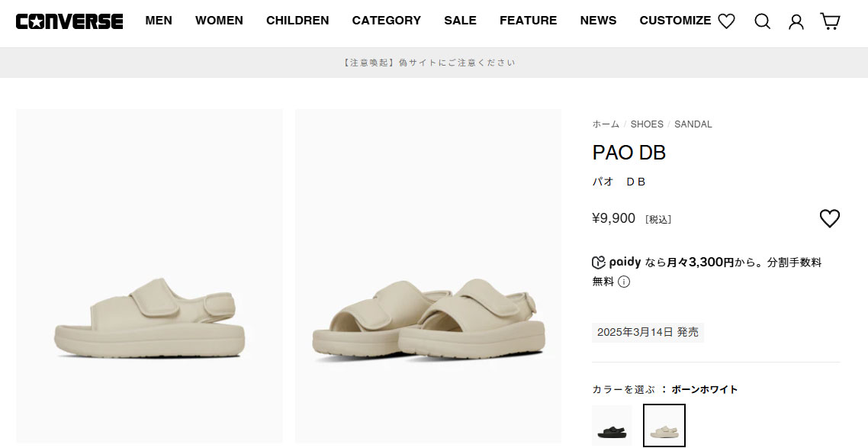Viewport: 868px width, 448px height.
Task: Click the Converse logo
Action: pyautogui.click(x=69, y=21)
